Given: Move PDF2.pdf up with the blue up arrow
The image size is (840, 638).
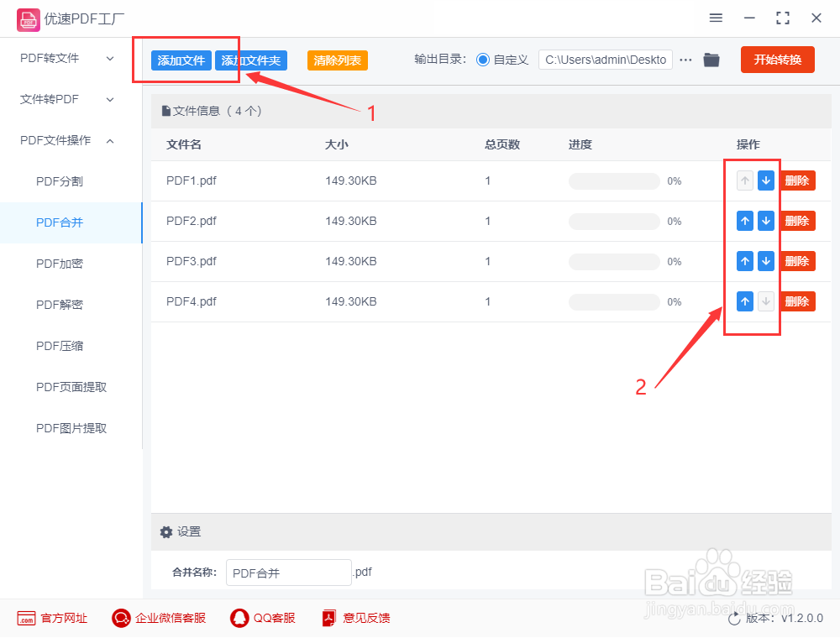Looking at the screenshot, I should point(744,221).
